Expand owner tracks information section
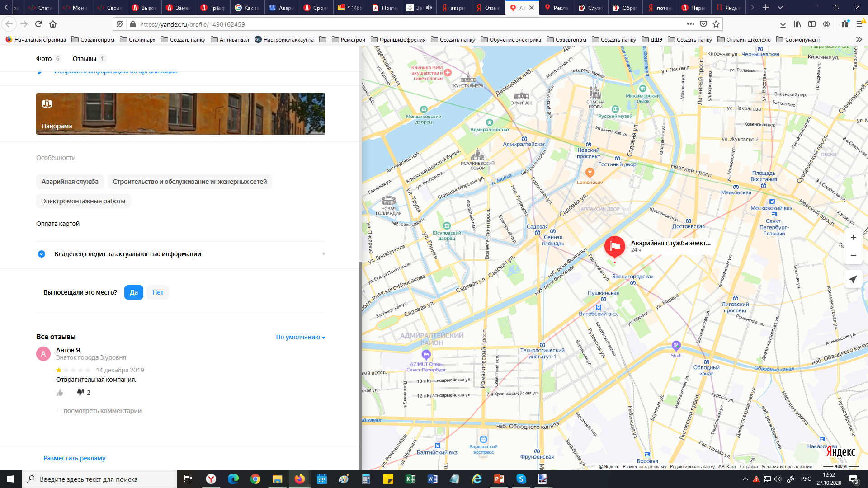868x488 pixels. coord(323,254)
